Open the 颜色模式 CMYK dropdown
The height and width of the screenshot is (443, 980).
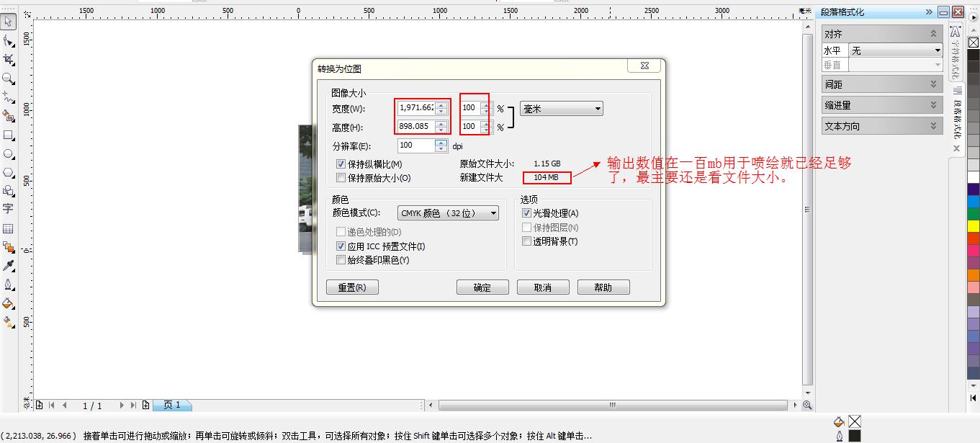[492, 212]
